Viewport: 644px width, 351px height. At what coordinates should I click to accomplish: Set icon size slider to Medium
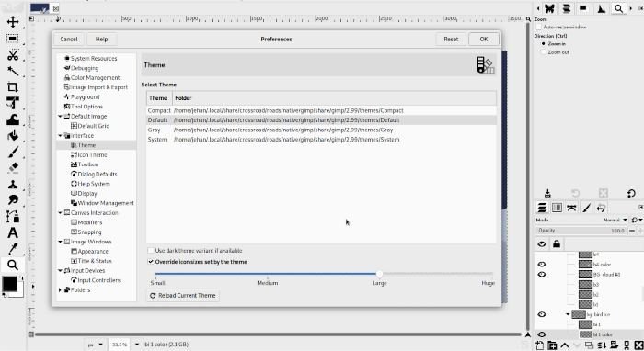pos(268,274)
